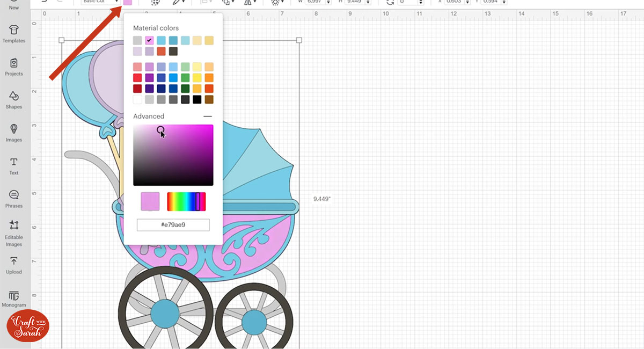Screen dimensions: 644x349
Task: Expand the Basic Cut operation dropdown
Action: (100, 2)
